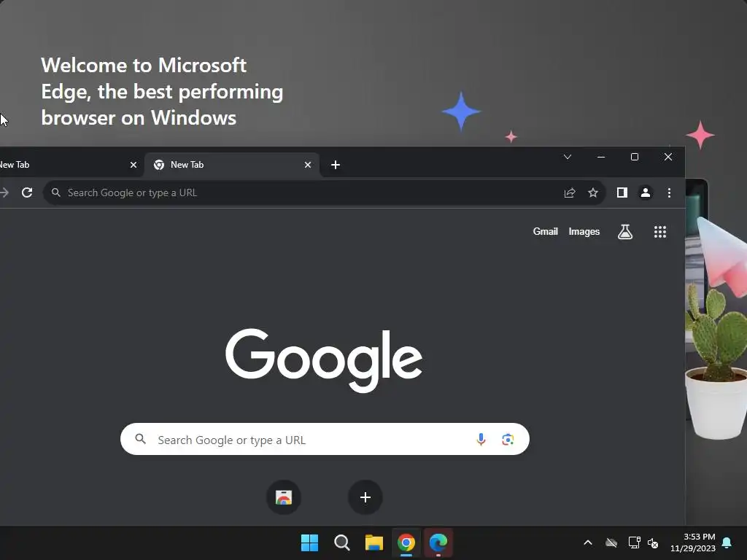The height and width of the screenshot is (560, 747).
Task: Open Chrome side panel
Action: tap(622, 192)
